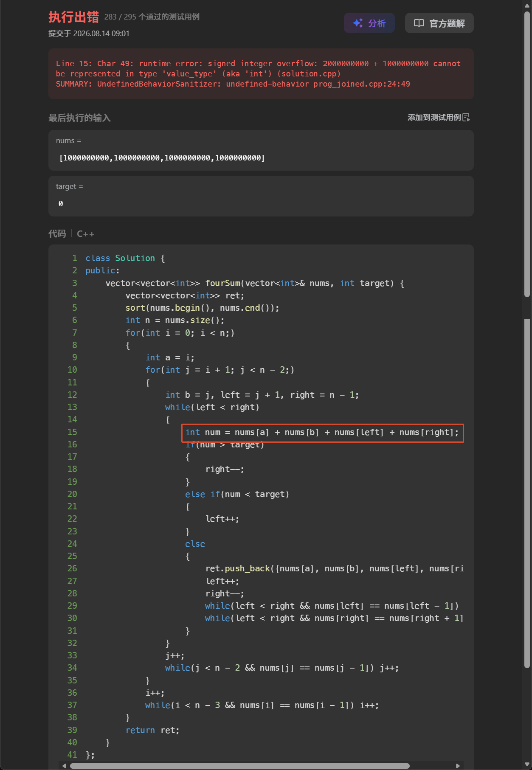Click the code scrollbar left arrow

[64, 766]
